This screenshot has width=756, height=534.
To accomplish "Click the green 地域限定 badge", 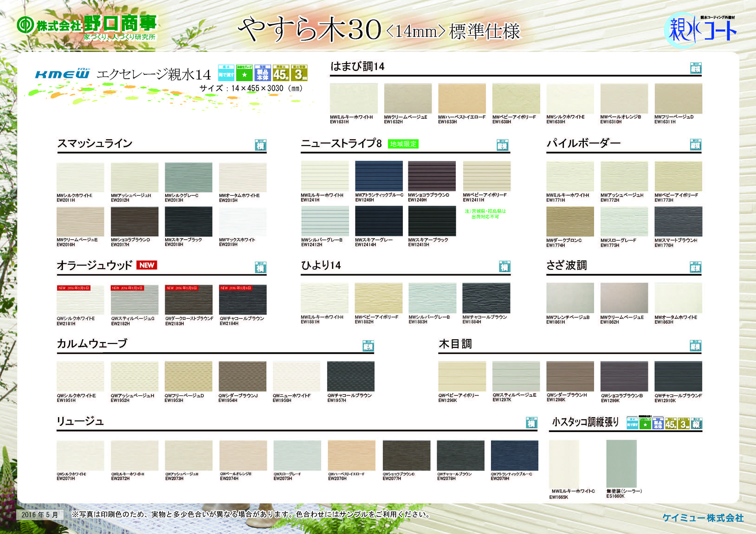I will [x=403, y=144].
